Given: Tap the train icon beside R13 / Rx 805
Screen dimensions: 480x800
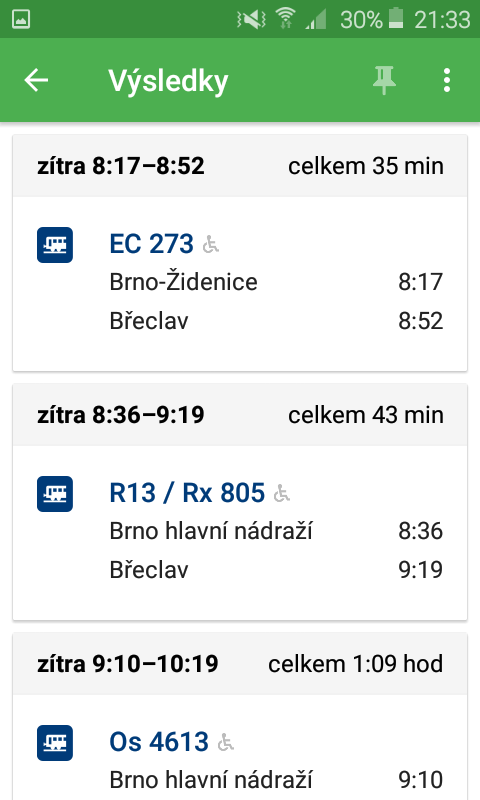Looking at the screenshot, I should [x=55, y=494].
